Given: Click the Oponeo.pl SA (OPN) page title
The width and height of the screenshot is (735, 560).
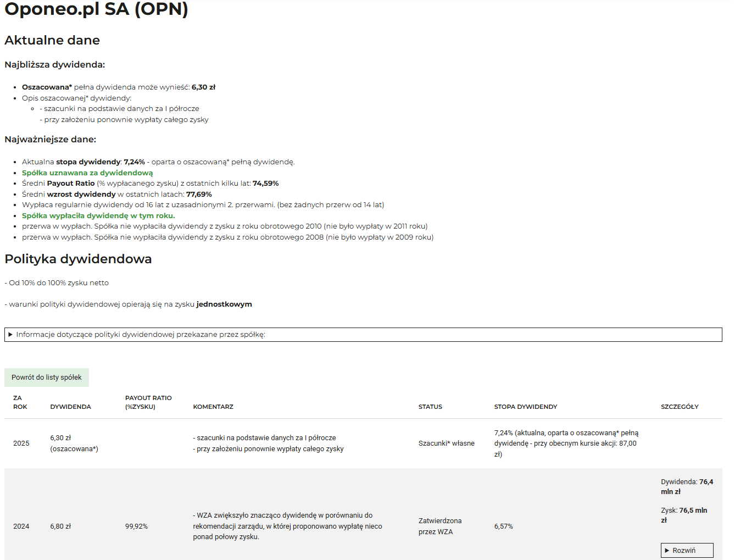Looking at the screenshot, I should click(96, 9).
